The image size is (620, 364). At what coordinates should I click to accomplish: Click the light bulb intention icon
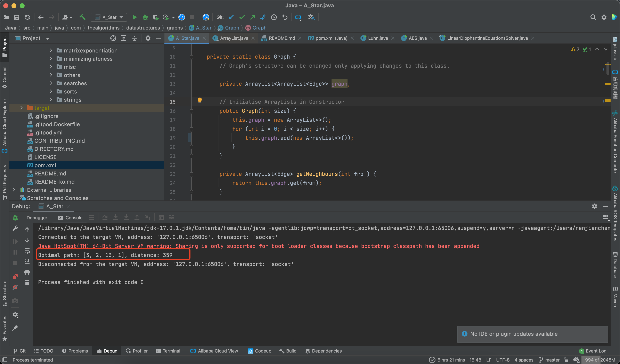point(199,100)
